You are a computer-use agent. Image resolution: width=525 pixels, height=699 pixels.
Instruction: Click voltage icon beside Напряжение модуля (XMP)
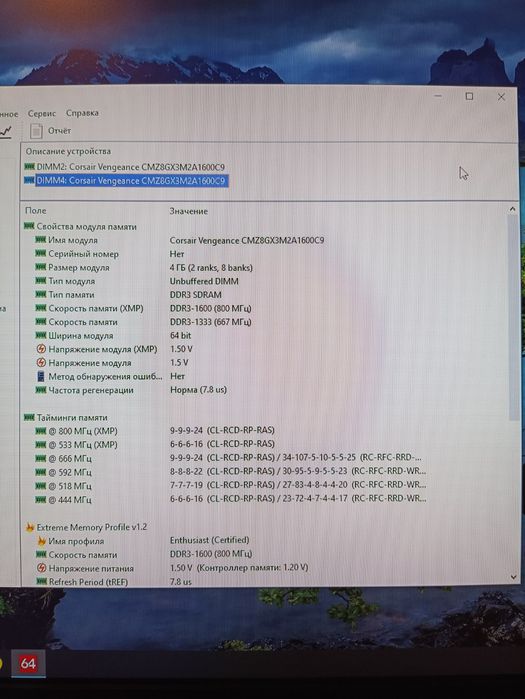[41, 349]
